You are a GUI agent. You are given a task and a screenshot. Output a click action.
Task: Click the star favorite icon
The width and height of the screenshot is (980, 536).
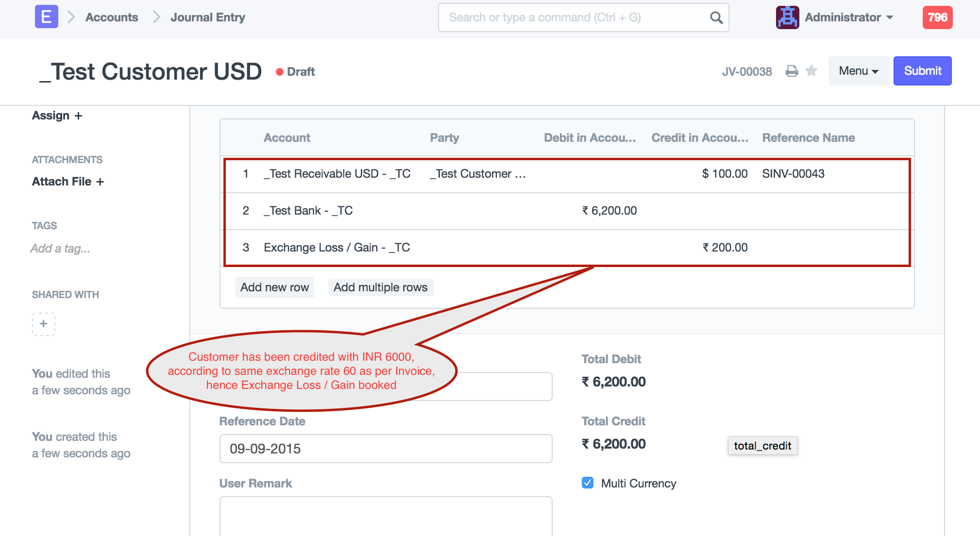click(811, 71)
